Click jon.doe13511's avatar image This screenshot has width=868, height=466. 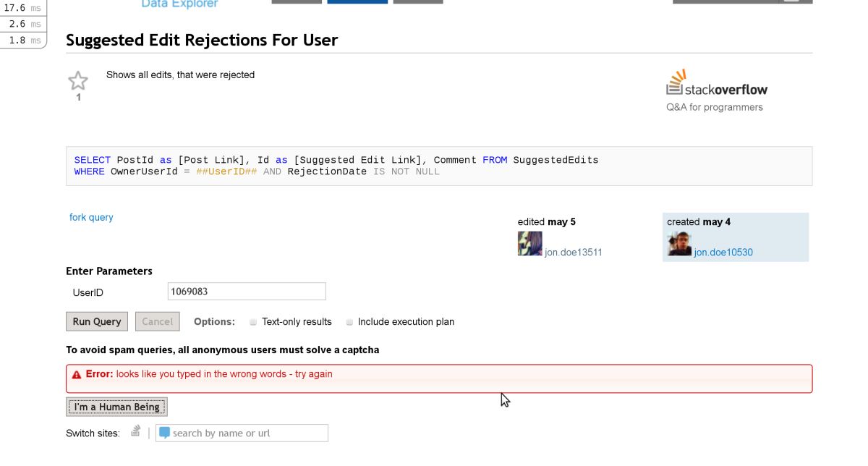coord(529,244)
